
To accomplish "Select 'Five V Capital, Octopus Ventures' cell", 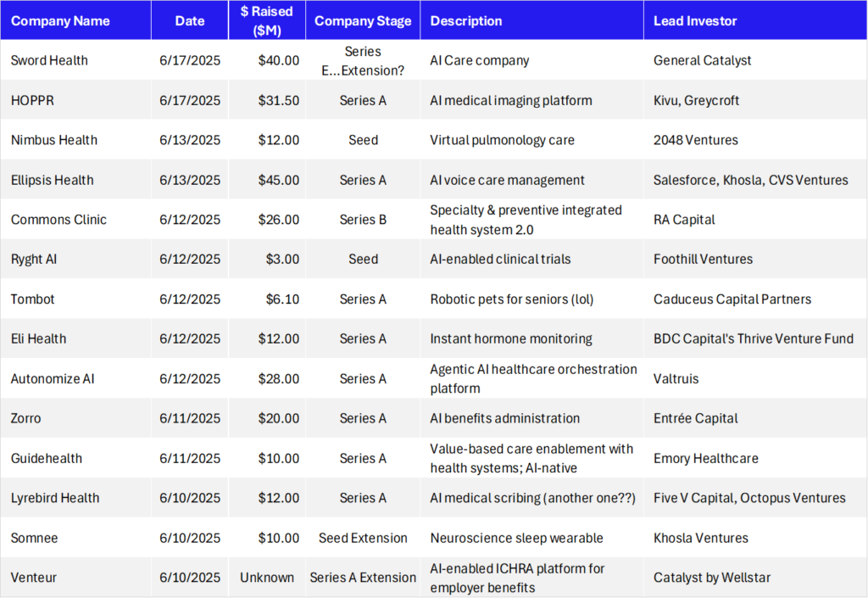I will coord(755,498).
